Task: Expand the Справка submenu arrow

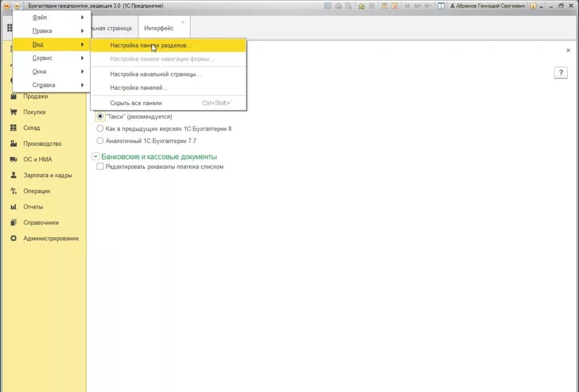Action: pos(83,85)
